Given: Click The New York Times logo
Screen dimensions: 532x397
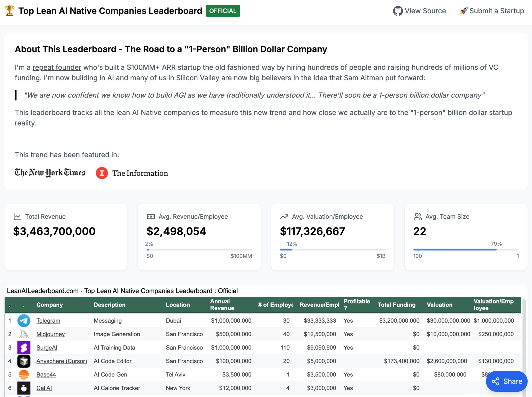Looking at the screenshot, I should [x=50, y=173].
